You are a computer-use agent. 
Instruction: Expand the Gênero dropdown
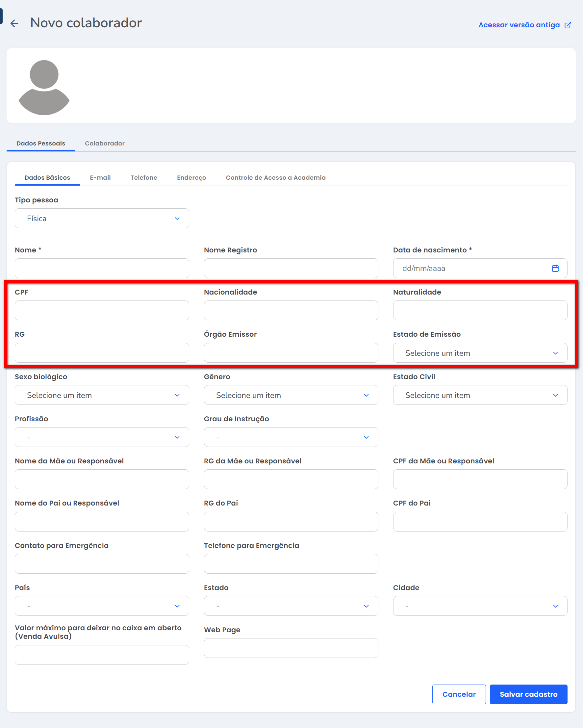[x=291, y=395]
